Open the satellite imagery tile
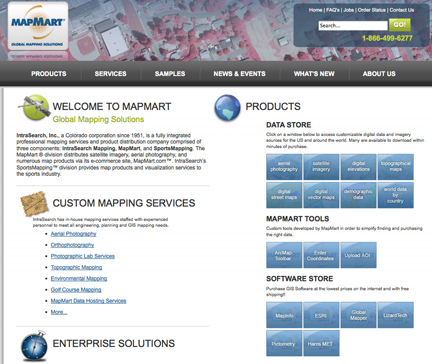Viewport: 432px width, 364px height. coord(321,167)
